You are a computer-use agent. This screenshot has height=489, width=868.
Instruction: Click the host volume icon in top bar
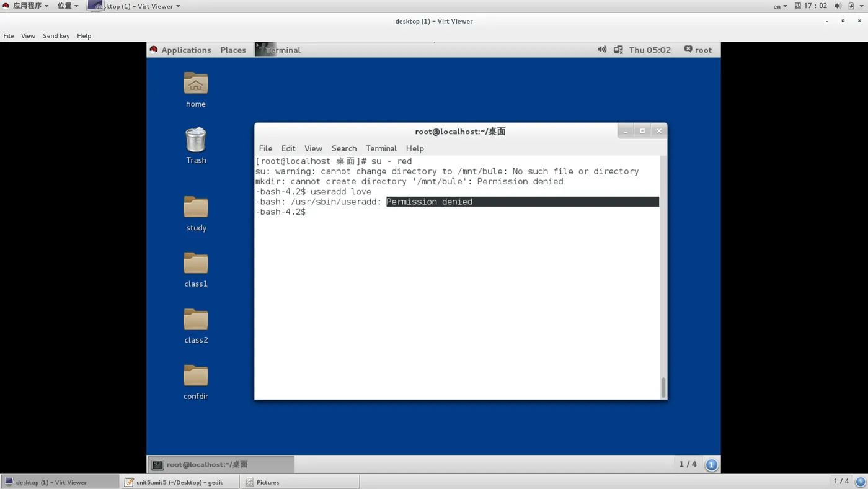[838, 6]
